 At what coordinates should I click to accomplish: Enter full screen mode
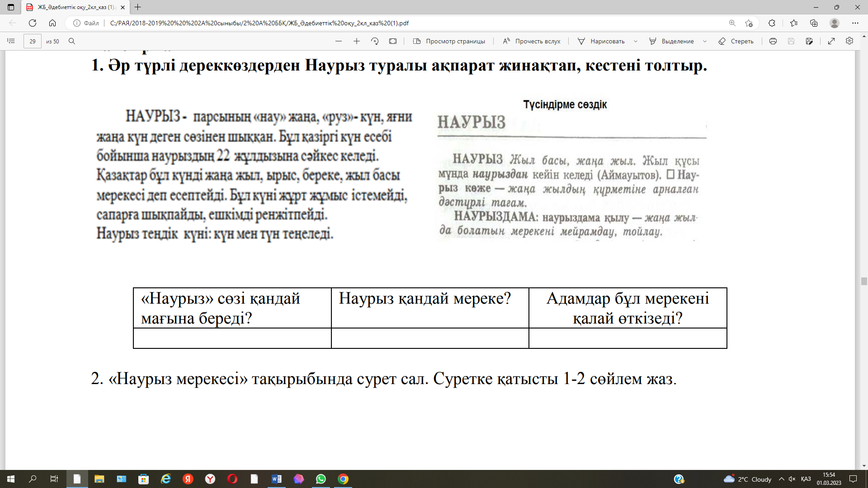[x=831, y=41]
